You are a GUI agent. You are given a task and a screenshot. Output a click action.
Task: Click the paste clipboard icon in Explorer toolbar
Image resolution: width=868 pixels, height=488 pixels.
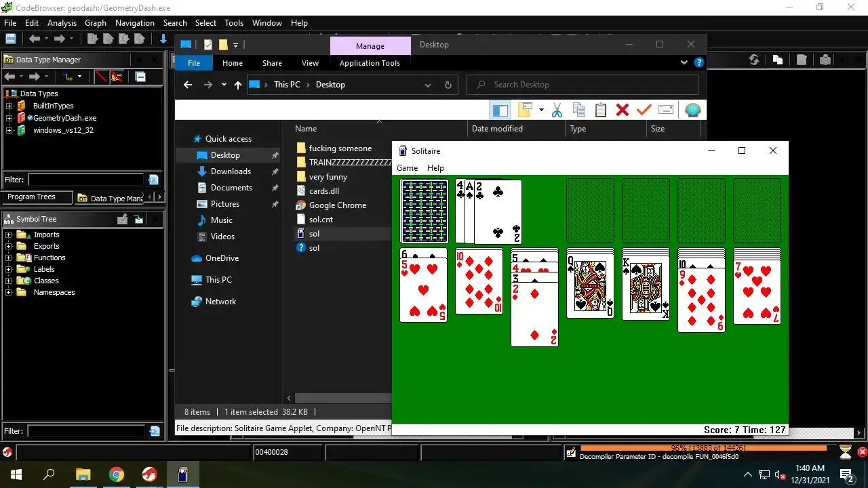click(600, 110)
